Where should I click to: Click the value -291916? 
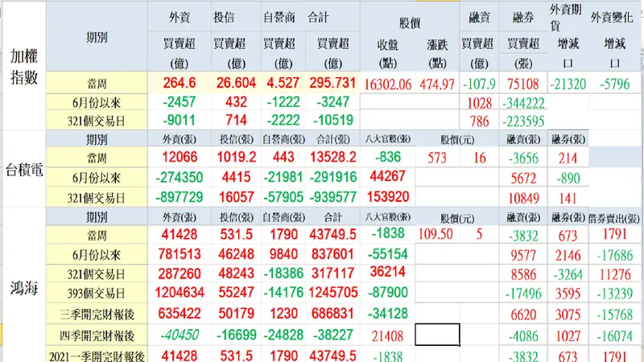click(x=332, y=177)
